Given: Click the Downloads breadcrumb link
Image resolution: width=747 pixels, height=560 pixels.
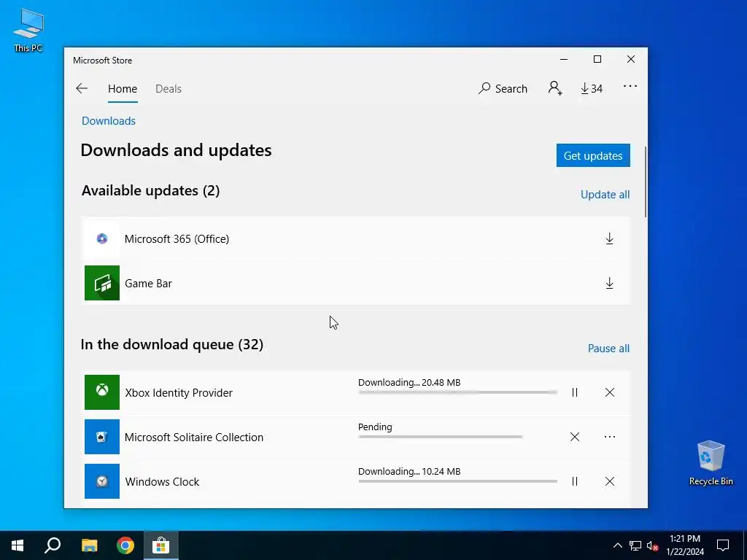Looking at the screenshot, I should pos(109,121).
